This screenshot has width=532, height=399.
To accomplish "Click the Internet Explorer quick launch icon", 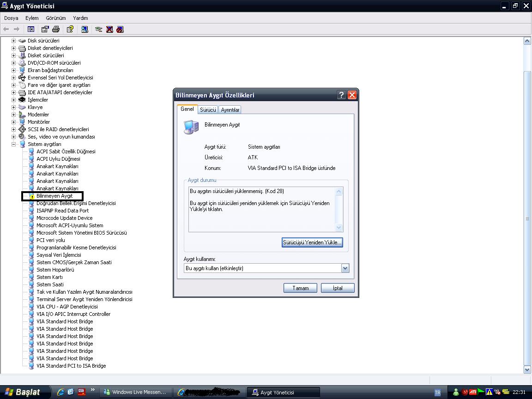I will (60, 392).
